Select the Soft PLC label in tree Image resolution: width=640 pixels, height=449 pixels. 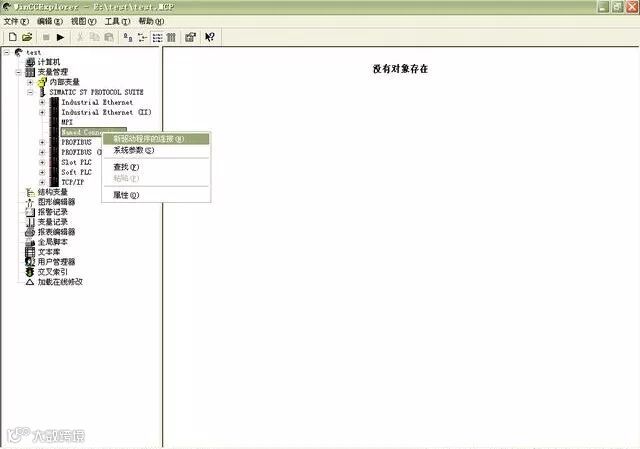(x=76, y=172)
